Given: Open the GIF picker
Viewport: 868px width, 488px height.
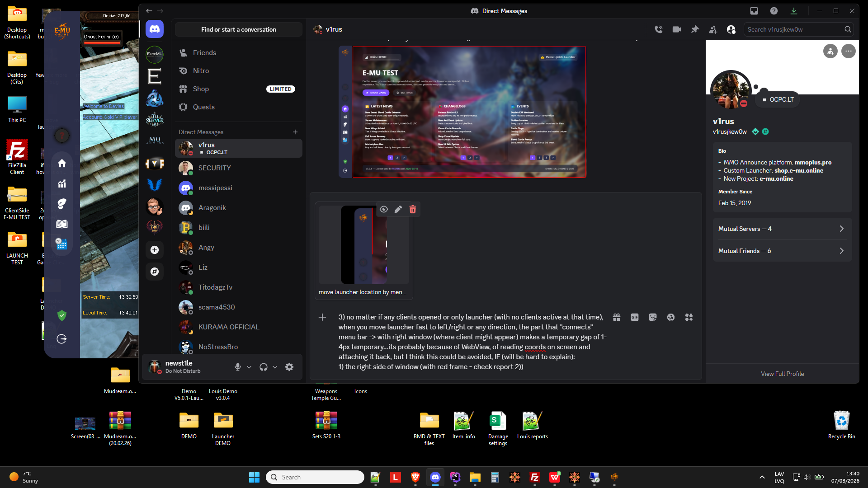Looking at the screenshot, I should point(635,317).
